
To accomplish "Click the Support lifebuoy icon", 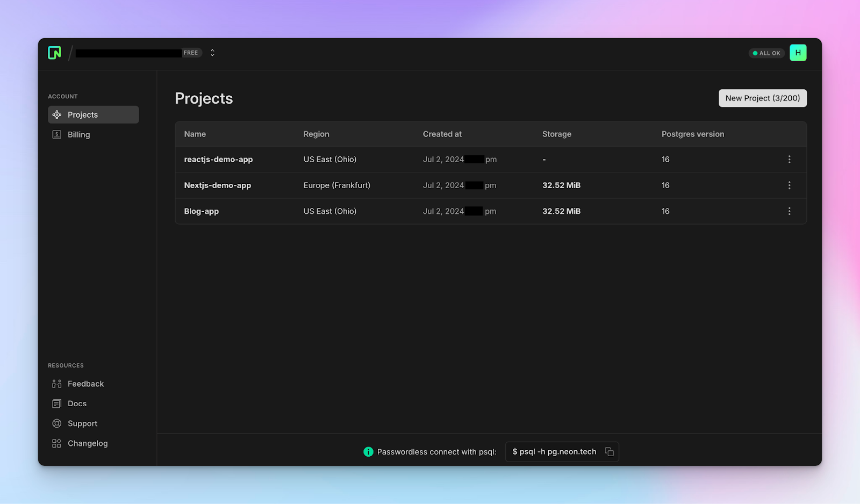I will click(x=57, y=423).
